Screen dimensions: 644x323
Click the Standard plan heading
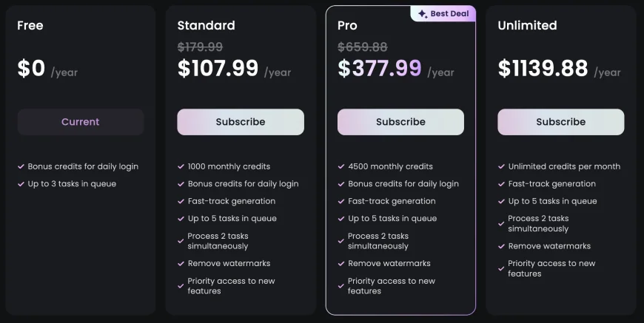tap(207, 25)
